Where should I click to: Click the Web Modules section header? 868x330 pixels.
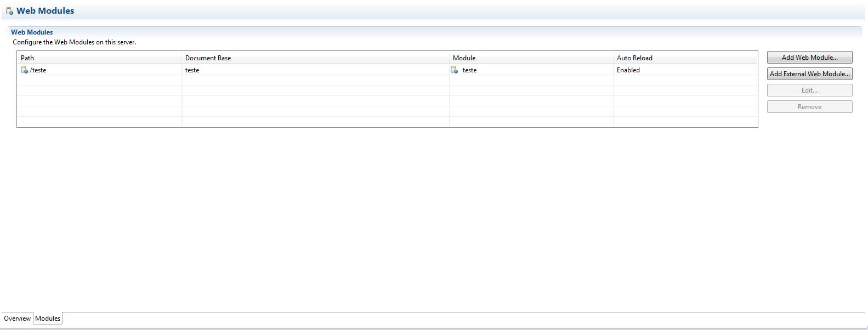point(32,32)
